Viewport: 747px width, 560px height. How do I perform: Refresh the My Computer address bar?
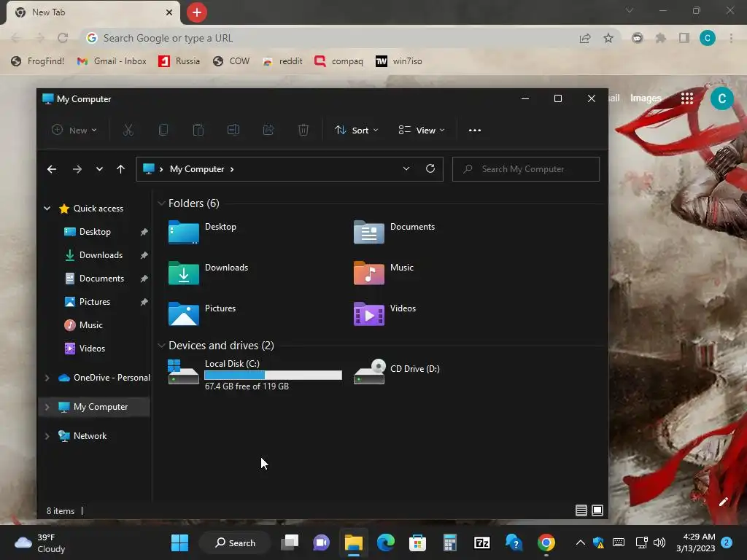click(430, 168)
